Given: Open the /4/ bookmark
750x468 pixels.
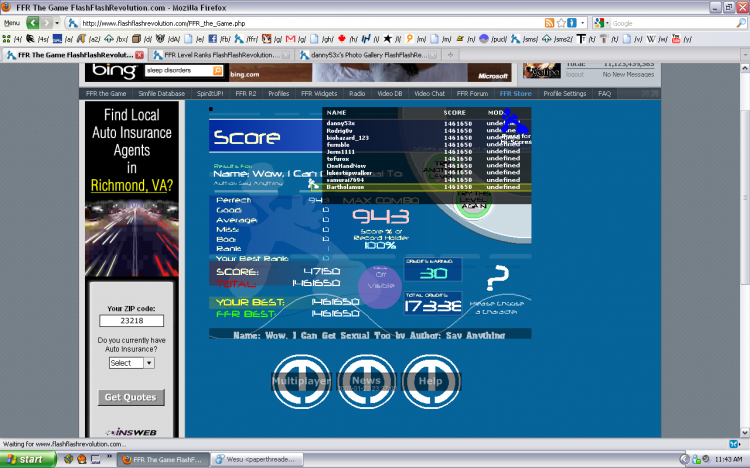Looking at the screenshot, I should pos(12,39).
